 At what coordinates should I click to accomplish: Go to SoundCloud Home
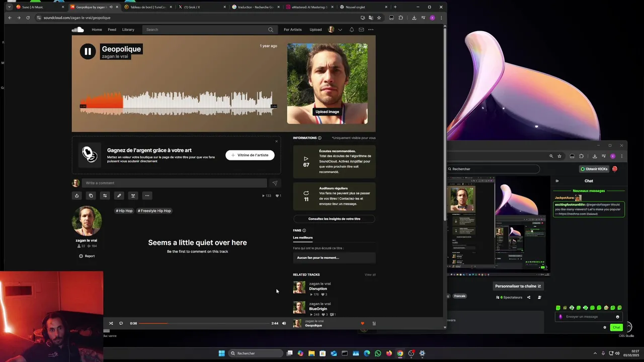pyautogui.click(x=97, y=30)
